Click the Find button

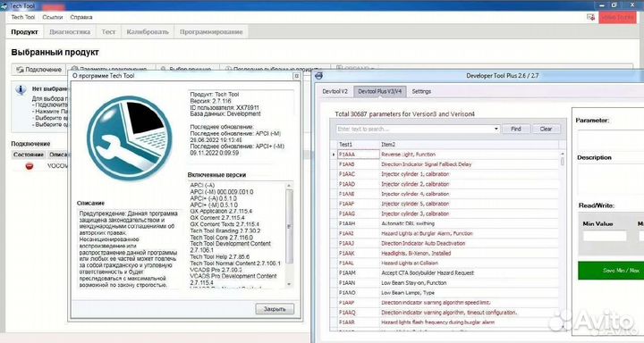(x=516, y=129)
